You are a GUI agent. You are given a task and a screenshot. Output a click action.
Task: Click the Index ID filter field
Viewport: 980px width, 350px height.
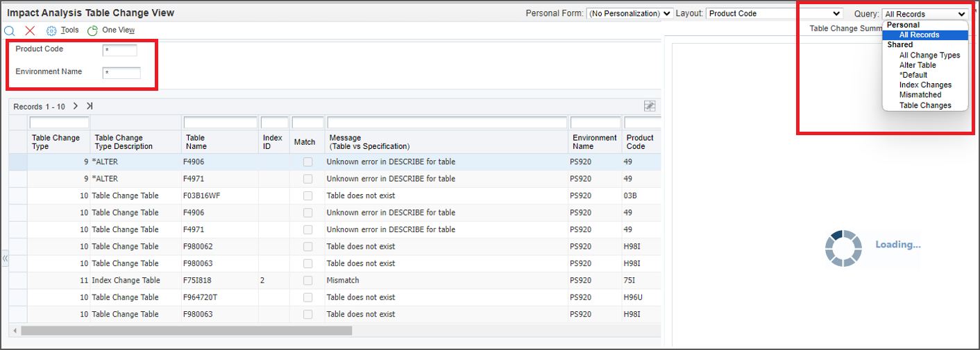coord(274,123)
